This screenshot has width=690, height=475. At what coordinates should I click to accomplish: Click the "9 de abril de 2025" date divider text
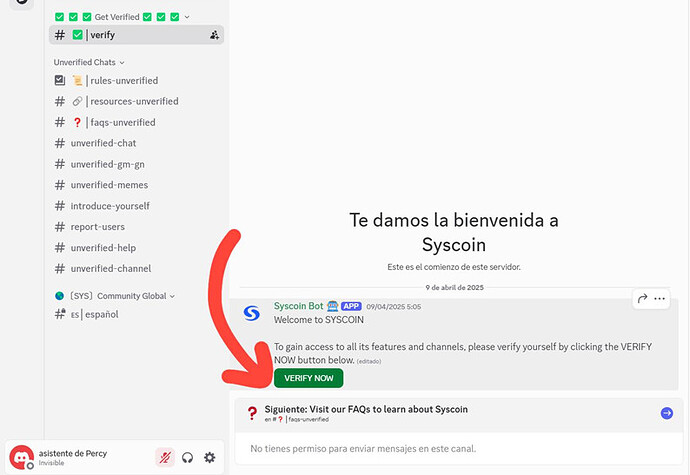(454, 287)
